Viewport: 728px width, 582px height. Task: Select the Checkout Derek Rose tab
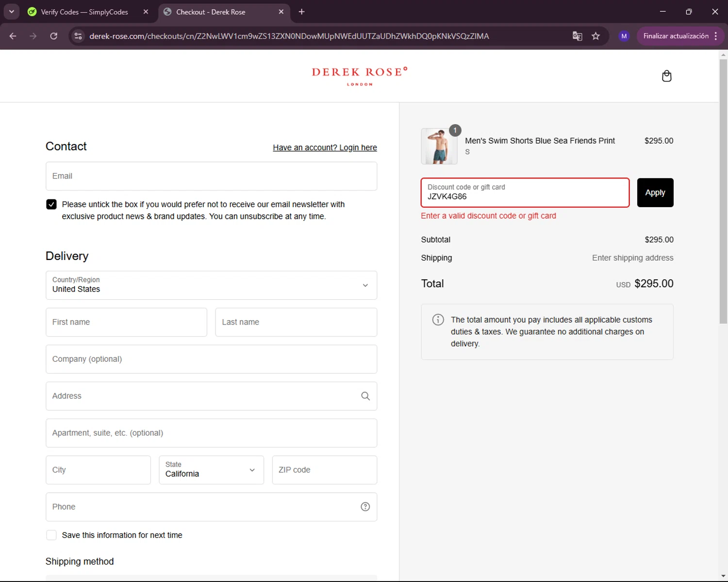click(224, 12)
